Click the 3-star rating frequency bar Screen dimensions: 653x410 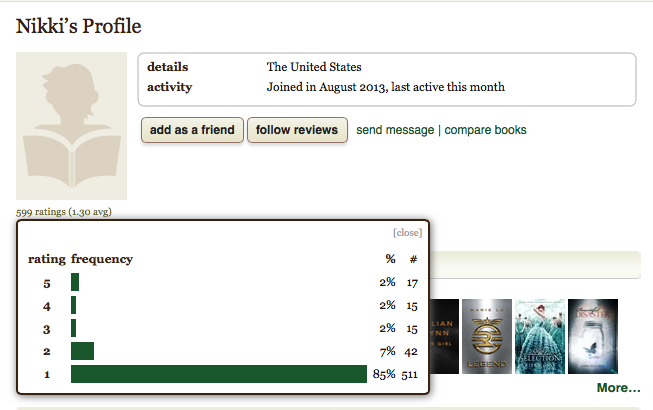74,328
